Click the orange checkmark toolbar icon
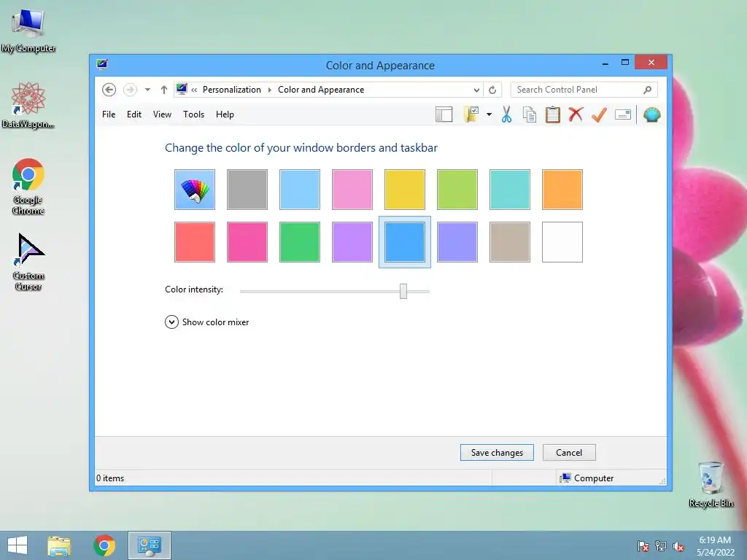The width and height of the screenshot is (747, 560). tap(600, 114)
